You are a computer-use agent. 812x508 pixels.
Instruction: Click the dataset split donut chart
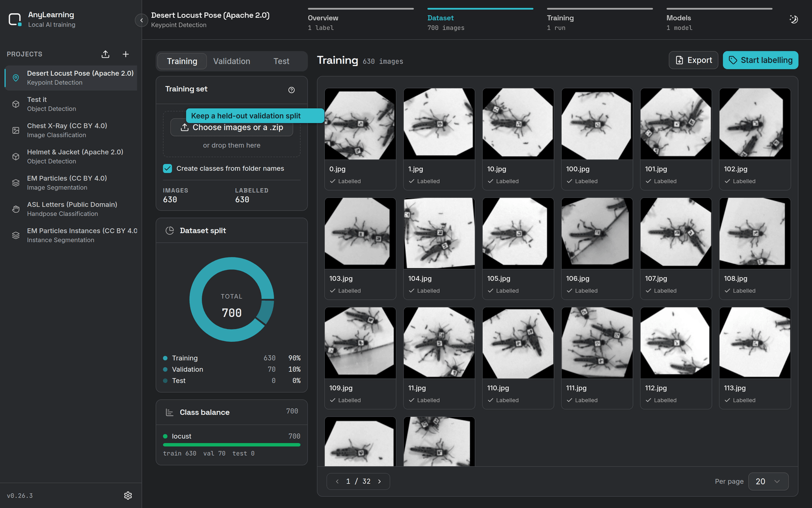(231, 299)
